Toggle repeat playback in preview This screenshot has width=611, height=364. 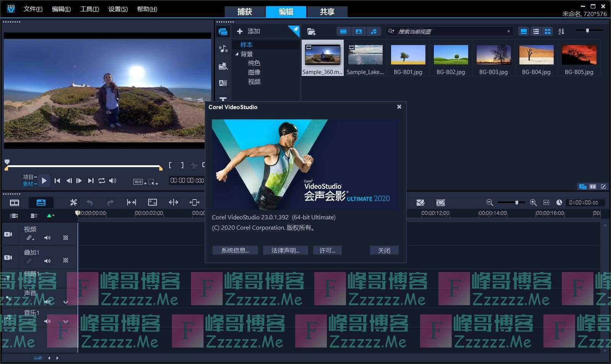pos(102,181)
